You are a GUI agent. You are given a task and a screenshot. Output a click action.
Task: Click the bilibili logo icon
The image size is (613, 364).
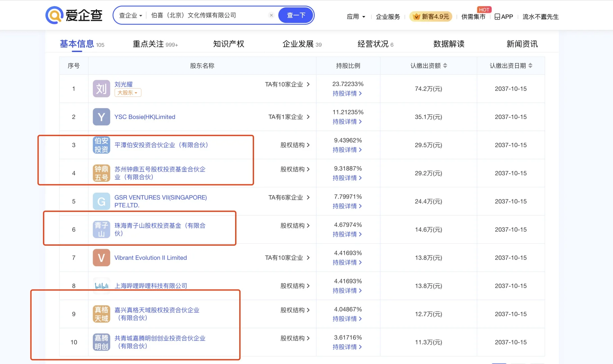pos(101,286)
